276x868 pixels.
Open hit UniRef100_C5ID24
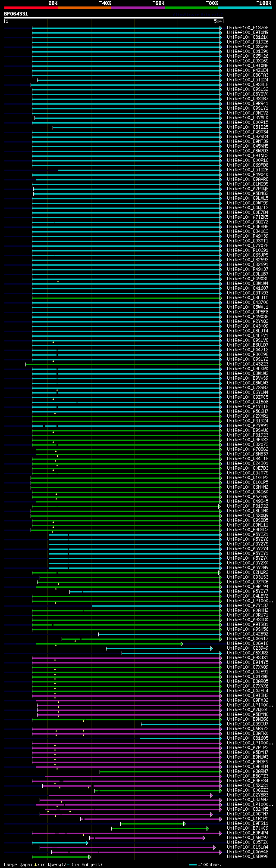(248, 80)
